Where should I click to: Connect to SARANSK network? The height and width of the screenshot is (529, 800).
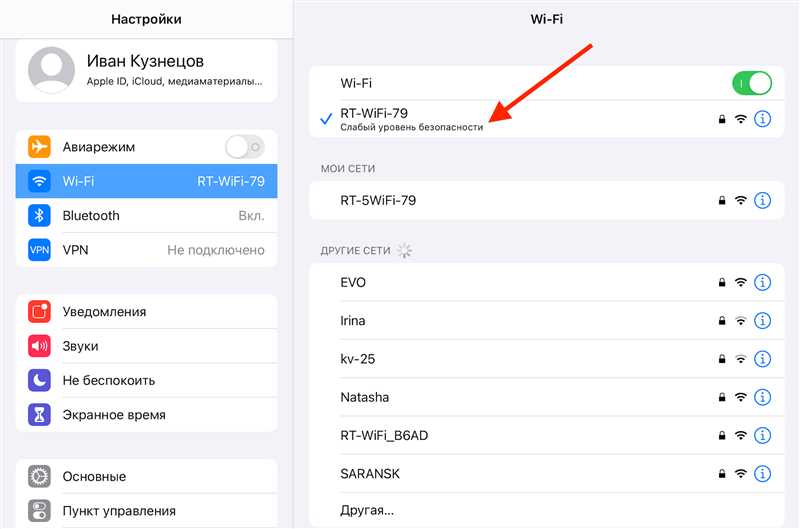[x=546, y=474]
